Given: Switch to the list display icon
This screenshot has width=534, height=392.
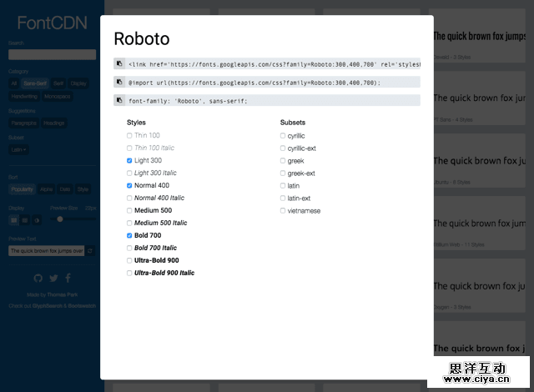Looking at the screenshot, I should click(25, 220).
